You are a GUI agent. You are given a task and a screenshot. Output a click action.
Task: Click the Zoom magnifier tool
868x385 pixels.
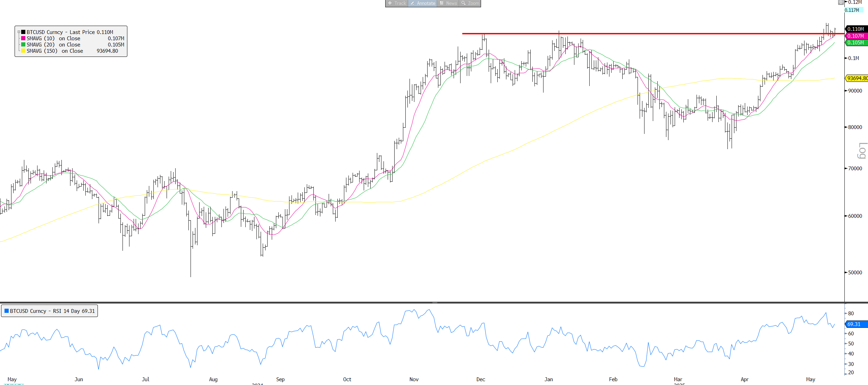(x=470, y=3)
